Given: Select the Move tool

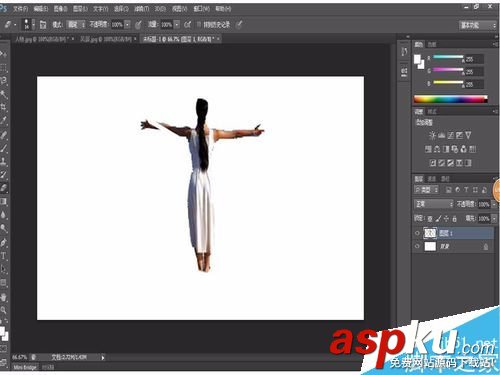Looking at the screenshot, I should [x=3, y=53].
